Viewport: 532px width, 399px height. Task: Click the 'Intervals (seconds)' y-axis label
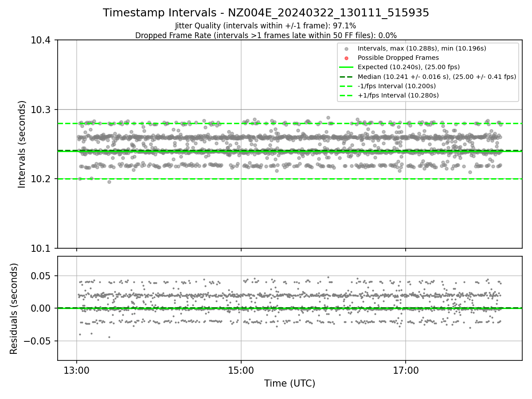pyautogui.click(x=22, y=144)
